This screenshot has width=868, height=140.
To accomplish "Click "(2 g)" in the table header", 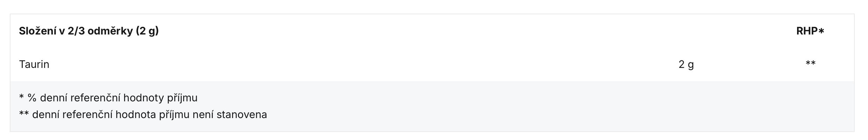I will click(147, 31).
